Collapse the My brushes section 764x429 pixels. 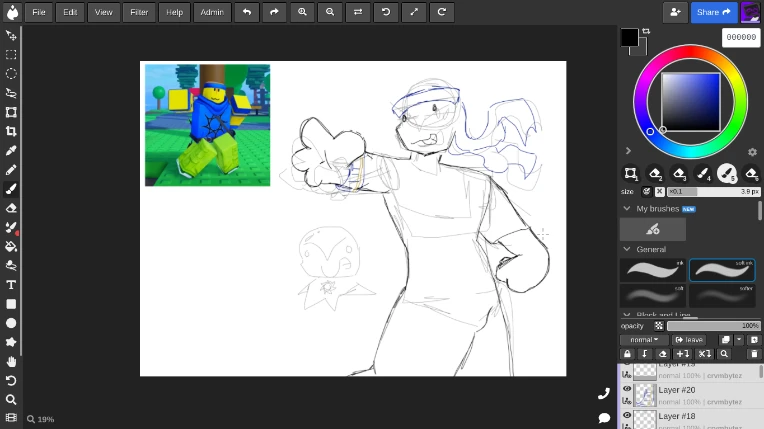point(627,209)
